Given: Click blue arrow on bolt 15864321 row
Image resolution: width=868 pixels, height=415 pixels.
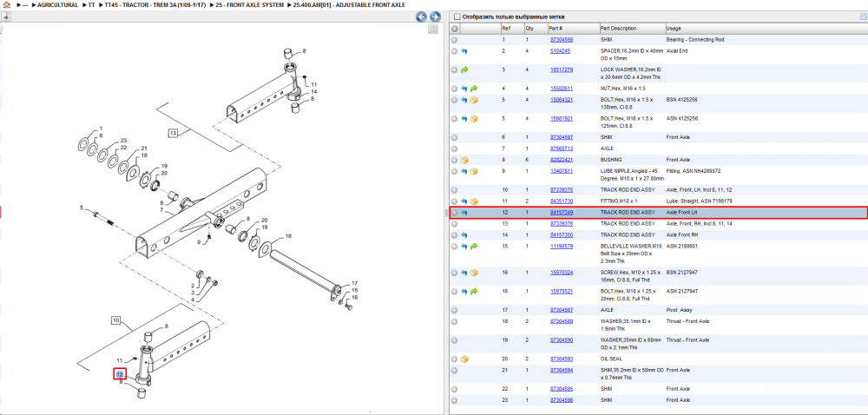Looking at the screenshot, I should tap(464, 100).
